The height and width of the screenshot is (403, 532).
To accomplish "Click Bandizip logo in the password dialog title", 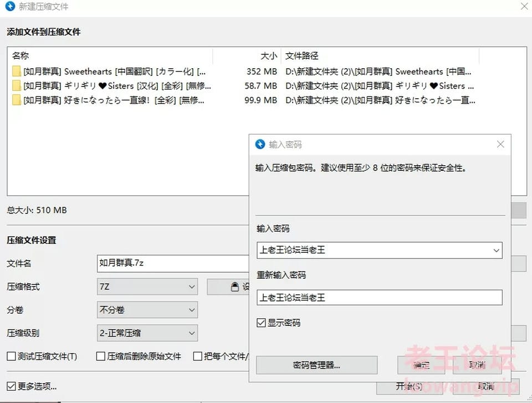I will coord(260,144).
